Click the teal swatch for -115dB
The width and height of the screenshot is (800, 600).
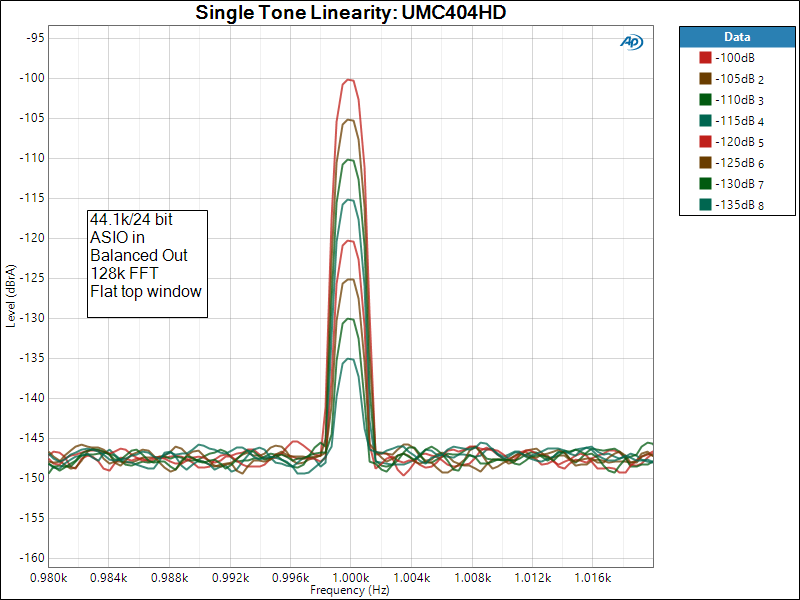705,120
